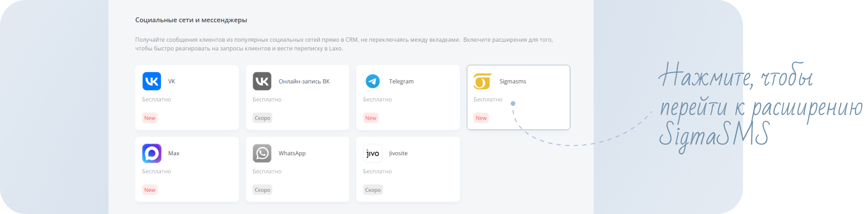The width and height of the screenshot is (868, 214).
Task: Click the gray WhatsApp phone icon
Action: (x=262, y=154)
